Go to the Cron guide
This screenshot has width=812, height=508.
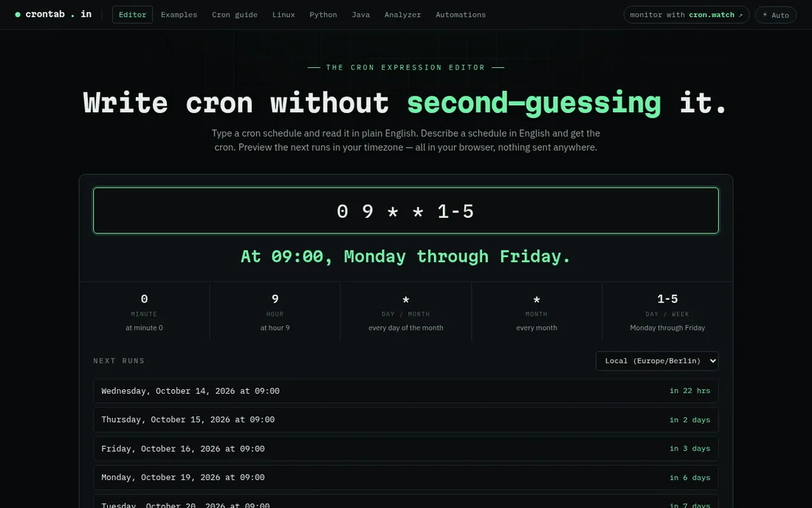235,15
